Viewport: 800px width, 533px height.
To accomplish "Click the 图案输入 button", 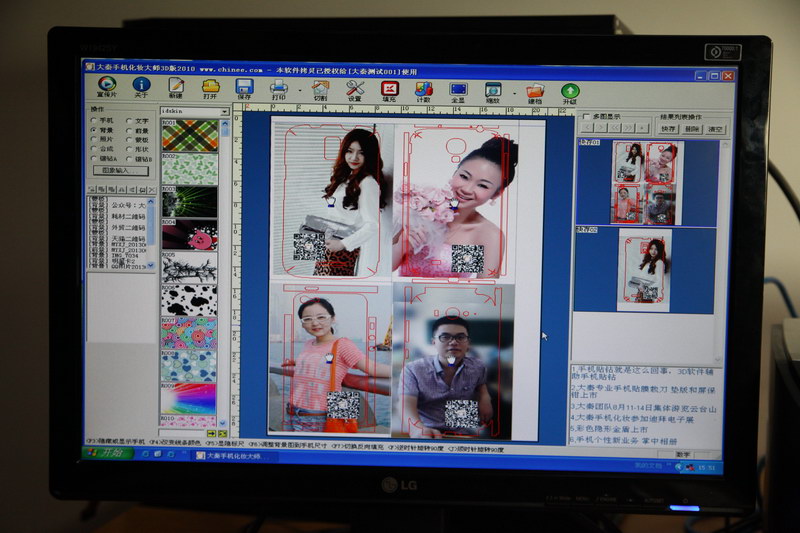I will [120, 170].
